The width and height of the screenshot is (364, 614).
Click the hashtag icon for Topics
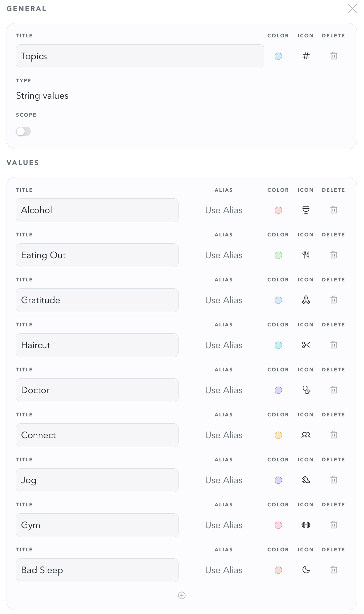click(x=306, y=56)
